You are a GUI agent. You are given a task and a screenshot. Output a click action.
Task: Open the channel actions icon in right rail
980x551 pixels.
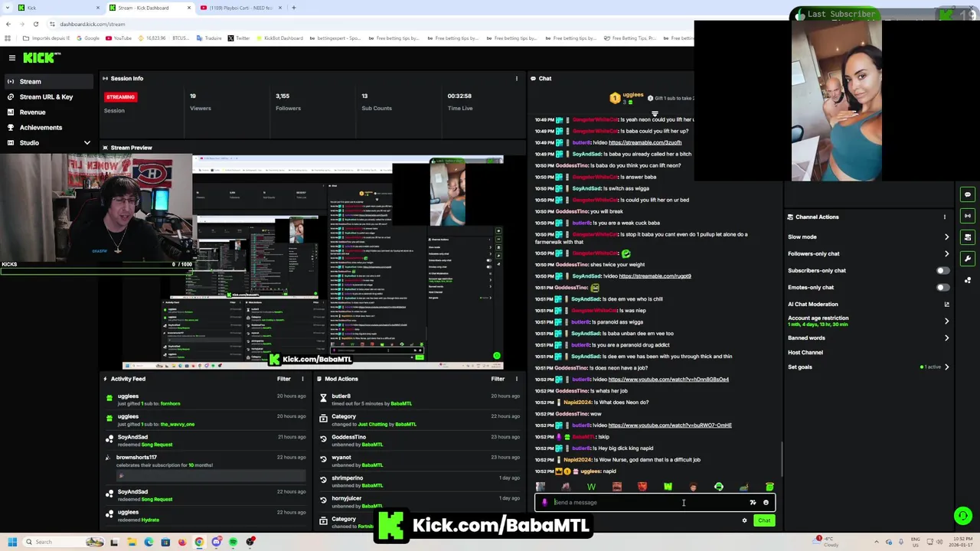click(968, 237)
